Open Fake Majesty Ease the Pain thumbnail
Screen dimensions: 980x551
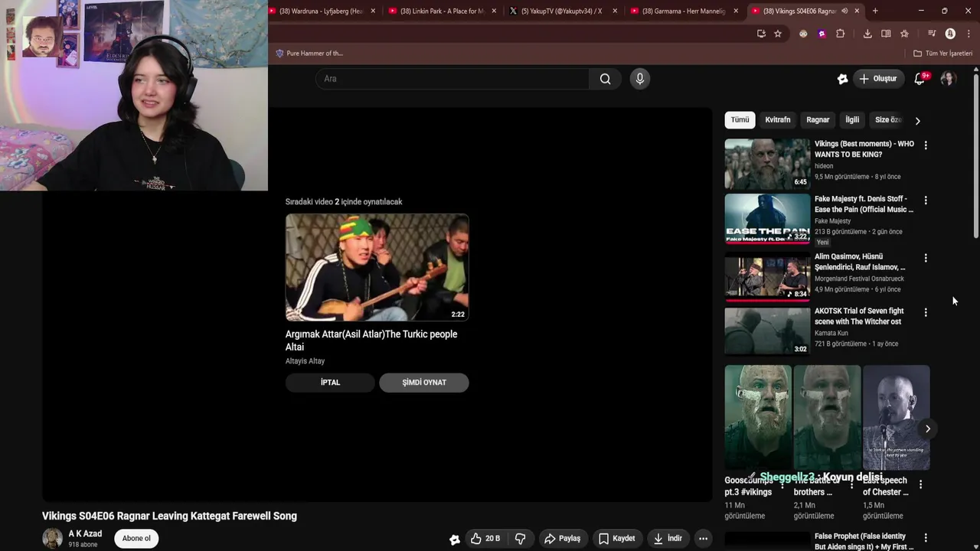tap(767, 219)
